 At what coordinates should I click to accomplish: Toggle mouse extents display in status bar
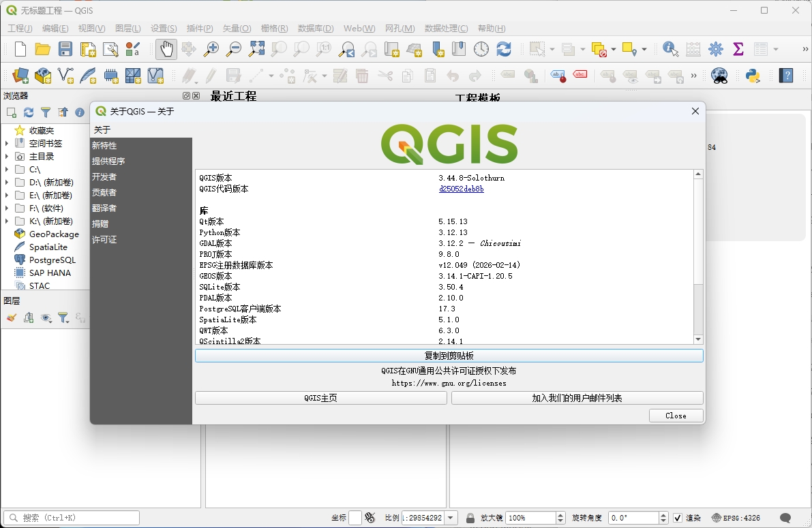pos(370,518)
